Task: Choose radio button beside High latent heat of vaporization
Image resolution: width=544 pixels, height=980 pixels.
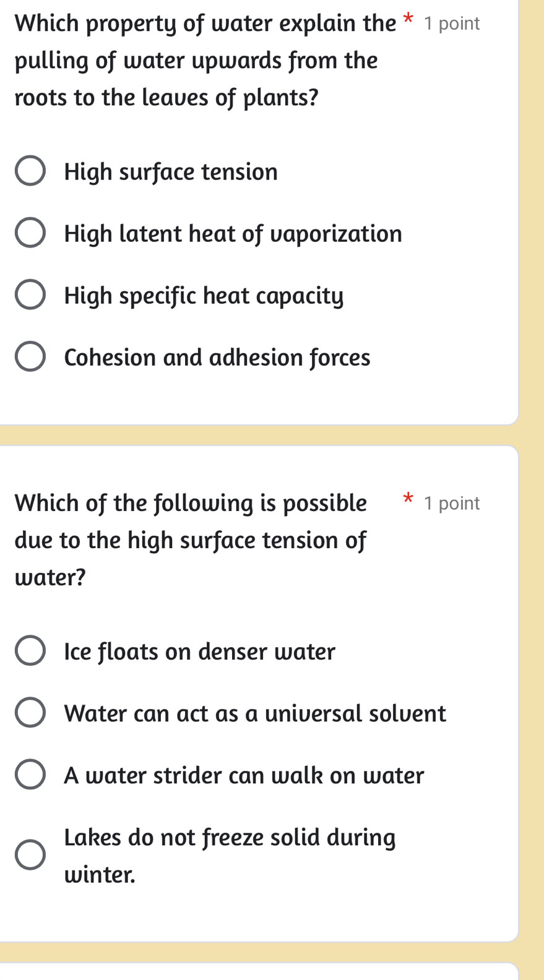Action: [x=30, y=233]
